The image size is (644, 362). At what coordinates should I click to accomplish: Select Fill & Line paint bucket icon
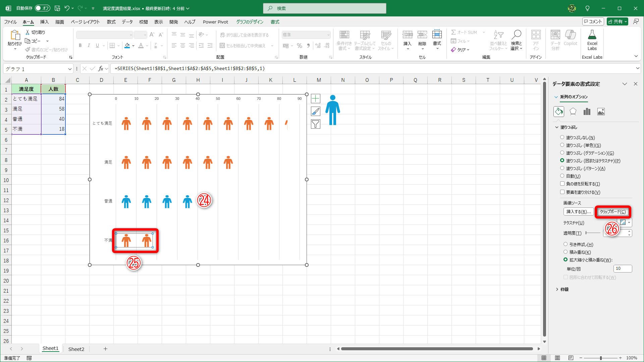pyautogui.click(x=559, y=112)
